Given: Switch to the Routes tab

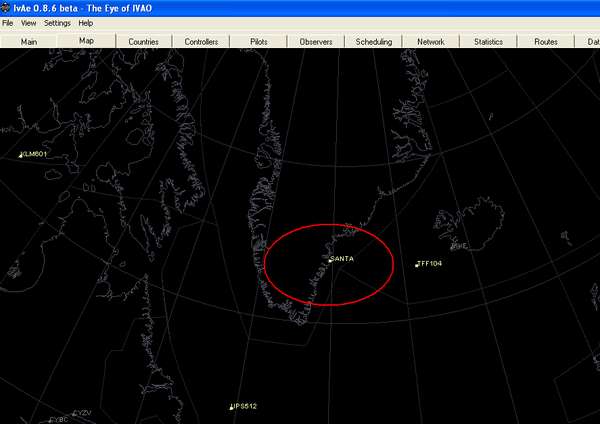Looking at the screenshot, I should (x=546, y=42).
